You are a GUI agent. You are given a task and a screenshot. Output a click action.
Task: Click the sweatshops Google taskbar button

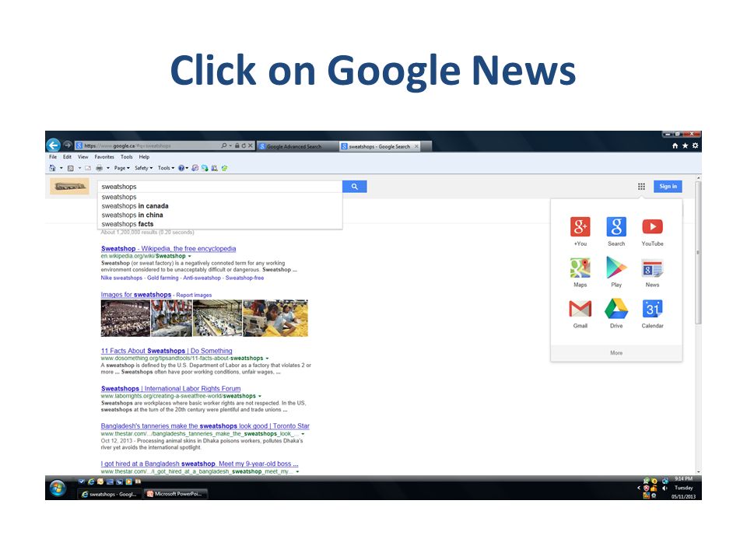[x=110, y=494]
